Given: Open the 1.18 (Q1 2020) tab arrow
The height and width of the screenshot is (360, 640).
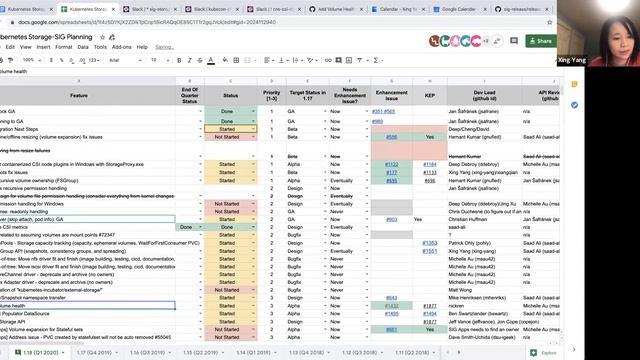Looking at the screenshot, I should (x=63, y=353).
